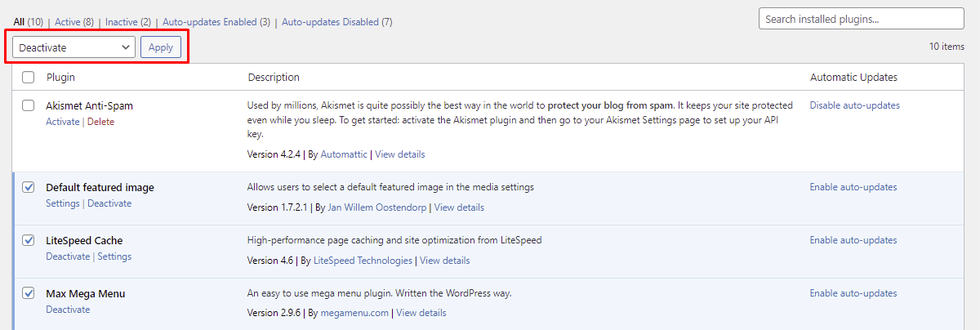Show Auto-updates Enabled plugins
The image size is (980, 330).
click(216, 22)
